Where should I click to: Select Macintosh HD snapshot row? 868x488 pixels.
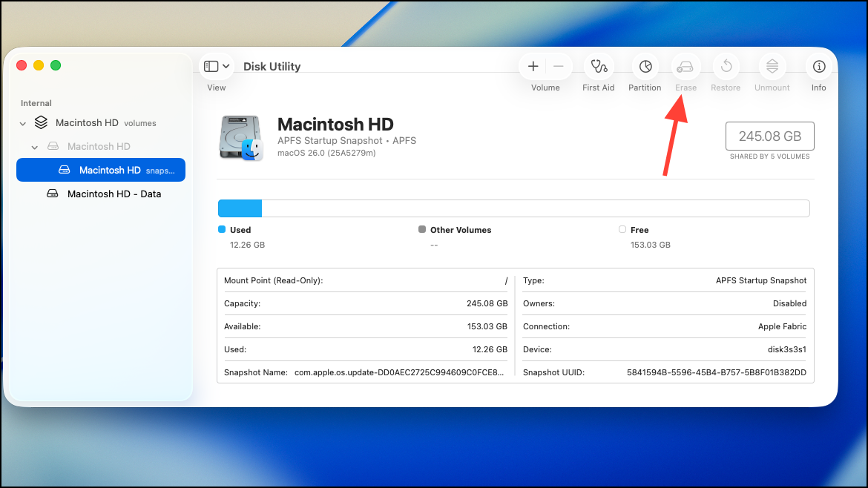pos(101,170)
